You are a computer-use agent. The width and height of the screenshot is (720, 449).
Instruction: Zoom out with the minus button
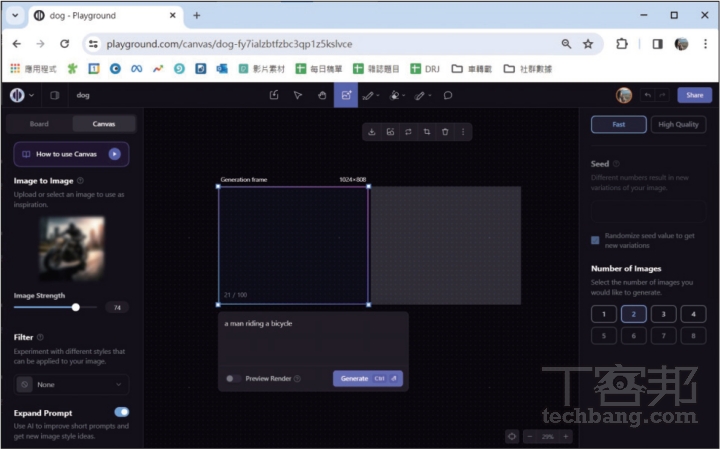pos(530,436)
